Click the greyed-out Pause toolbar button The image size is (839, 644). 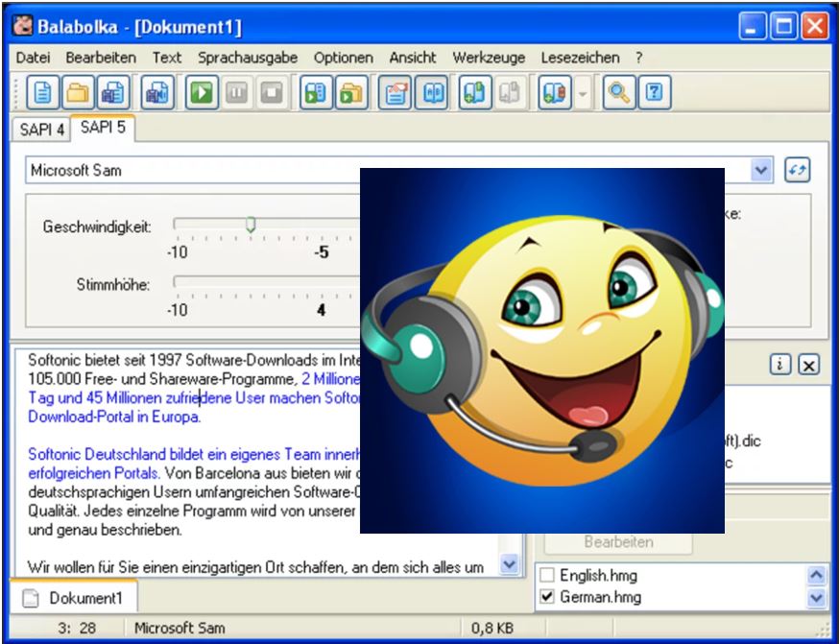click(x=236, y=92)
